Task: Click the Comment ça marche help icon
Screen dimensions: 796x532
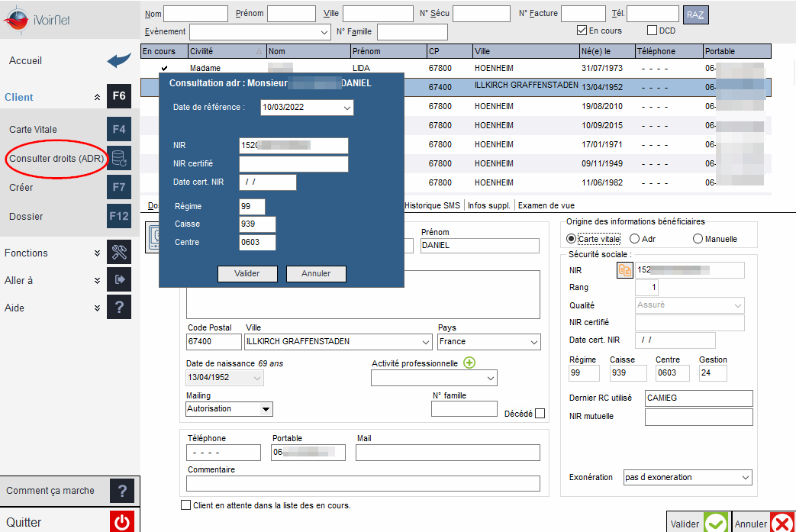Action: tap(122, 491)
